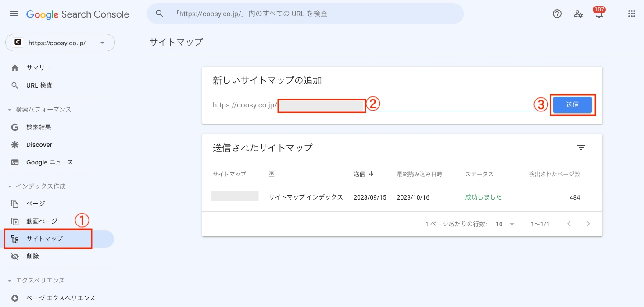This screenshot has height=307, width=644.
Task: Open the sitemap table filter icon
Action: click(581, 147)
